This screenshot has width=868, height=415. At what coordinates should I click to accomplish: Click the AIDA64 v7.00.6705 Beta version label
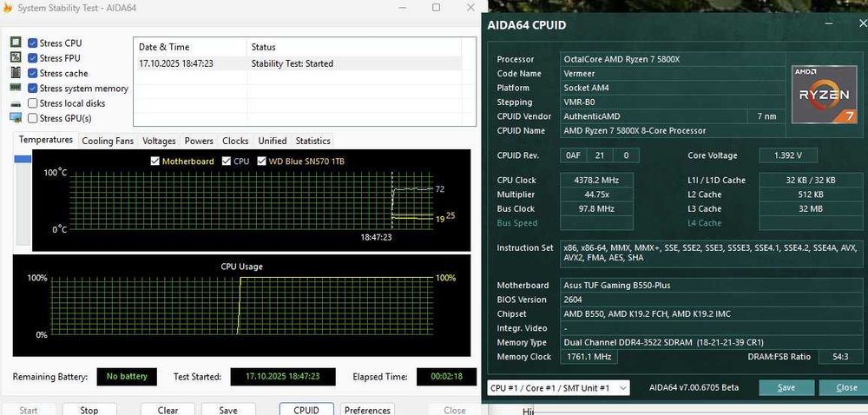[694, 387]
